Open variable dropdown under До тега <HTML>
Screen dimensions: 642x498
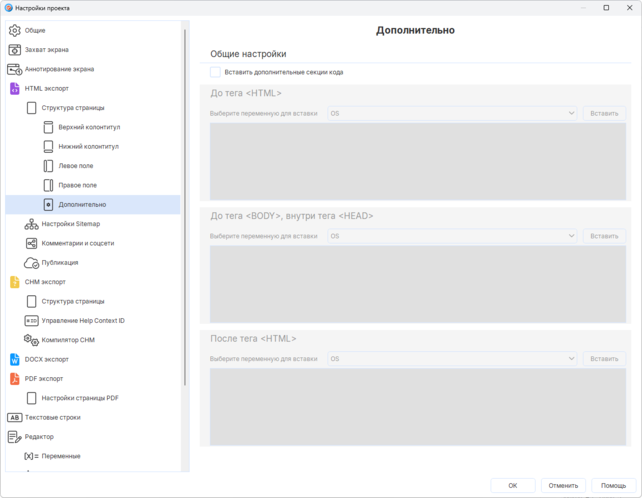coord(452,114)
